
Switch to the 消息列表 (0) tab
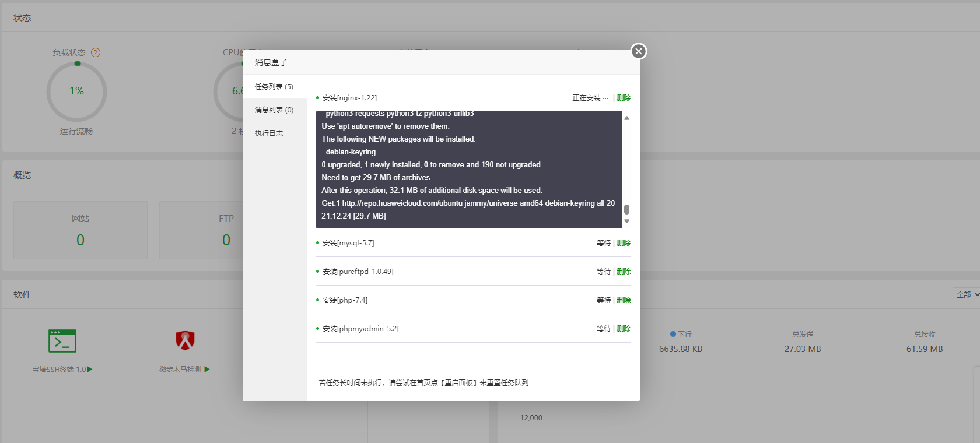click(x=274, y=110)
